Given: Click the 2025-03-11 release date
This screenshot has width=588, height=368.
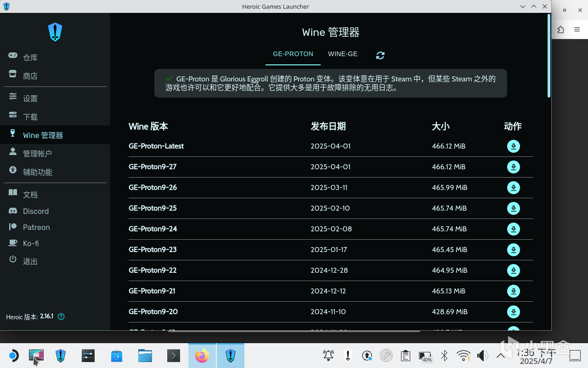Looking at the screenshot, I should [x=329, y=188].
